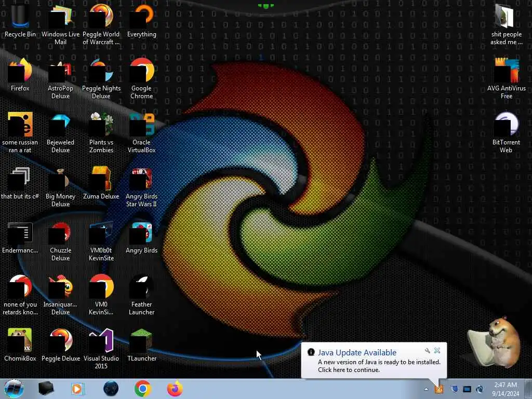
Task: Launch Firefox from the taskbar
Action: click(x=175, y=389)
